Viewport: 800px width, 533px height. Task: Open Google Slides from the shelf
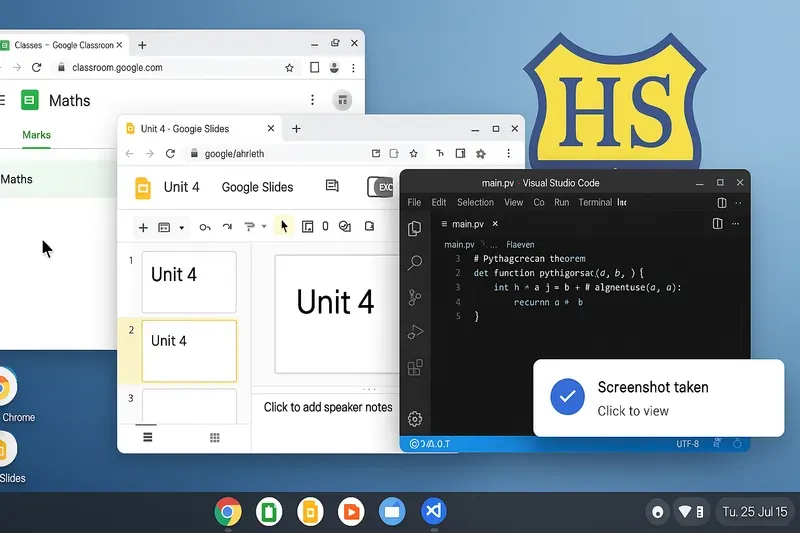tap(310, 512)
